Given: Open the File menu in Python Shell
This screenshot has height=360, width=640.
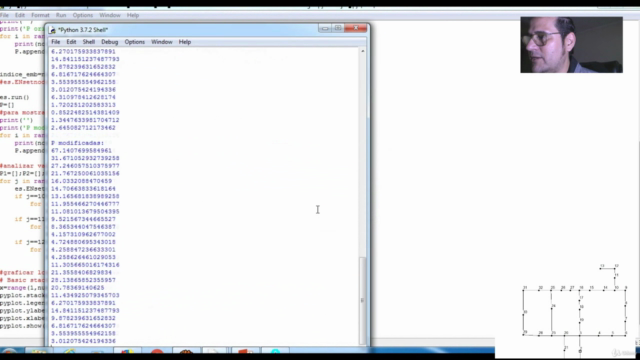Looking at the screenshot, I should click(56, 42).
